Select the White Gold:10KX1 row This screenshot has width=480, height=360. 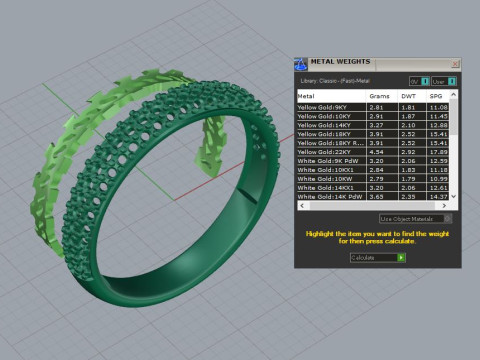(x=373, y=170)
